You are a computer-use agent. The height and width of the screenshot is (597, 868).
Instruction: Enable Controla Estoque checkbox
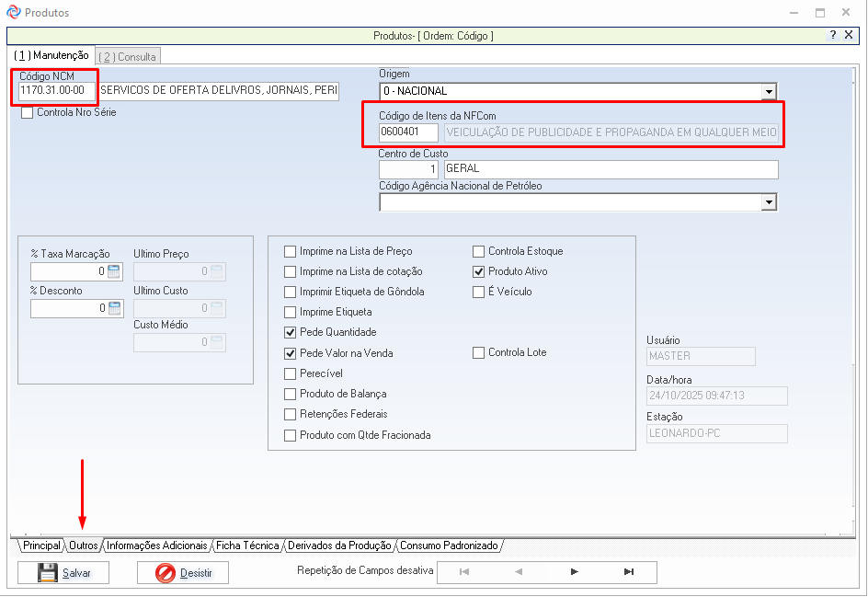[x=479, y=251]
